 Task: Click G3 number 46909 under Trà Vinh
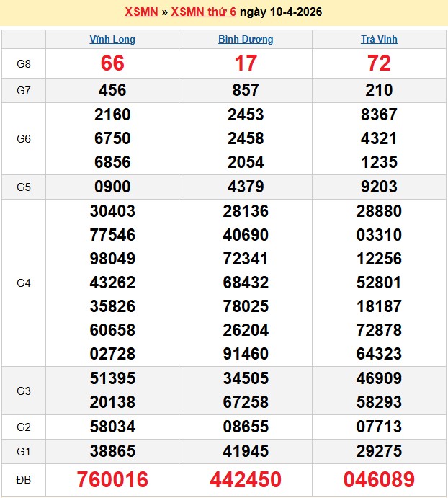[x=379, y=378]
